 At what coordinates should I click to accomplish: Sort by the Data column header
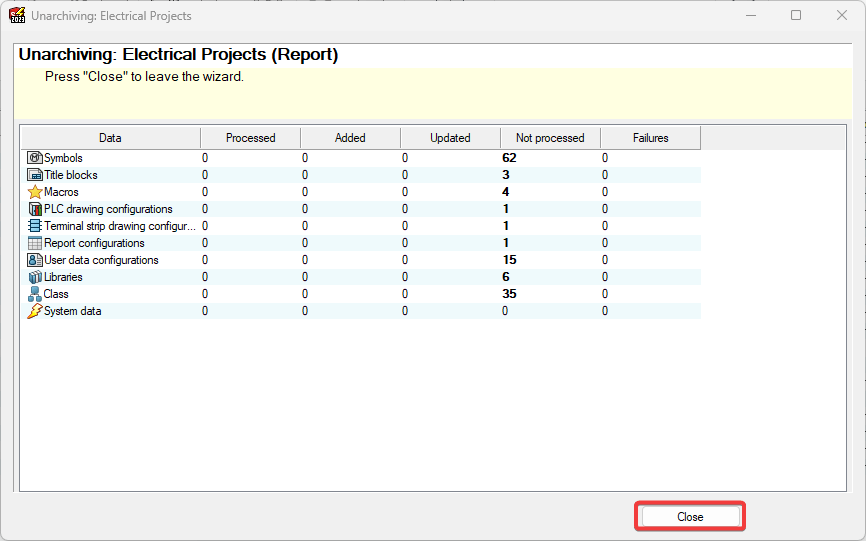[x=110, y=138]
